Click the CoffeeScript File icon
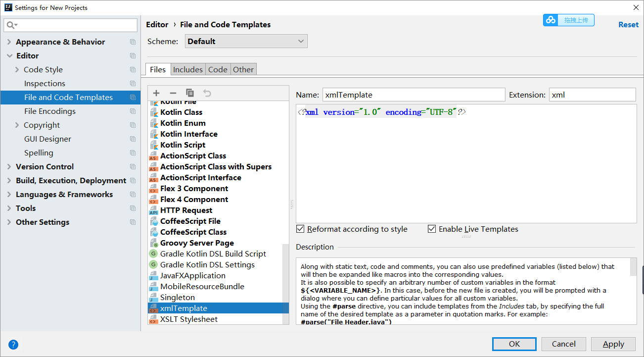The width and height of the screenshot is (644, 357). coord(153,221)
